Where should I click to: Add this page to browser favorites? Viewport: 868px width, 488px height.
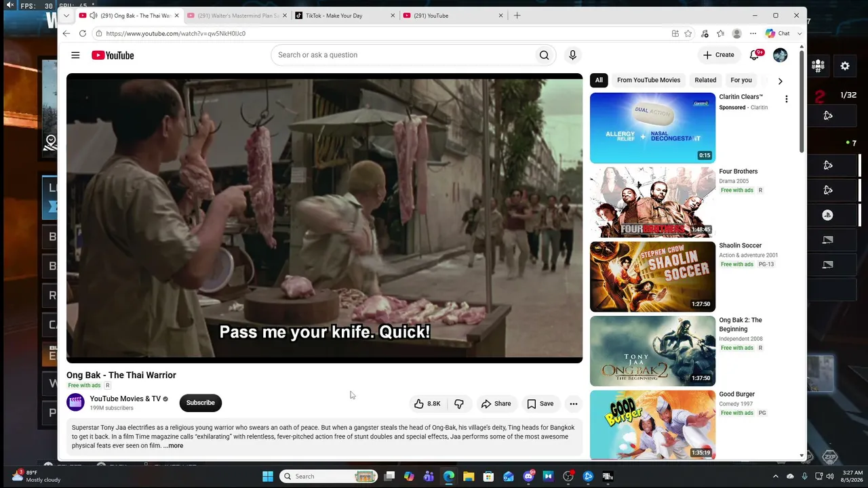[x=688, y=33]
